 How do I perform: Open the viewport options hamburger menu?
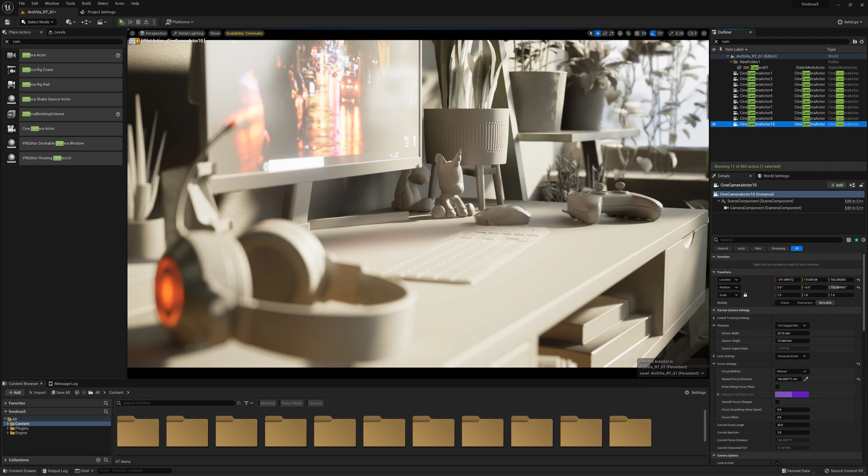point(132,33)
